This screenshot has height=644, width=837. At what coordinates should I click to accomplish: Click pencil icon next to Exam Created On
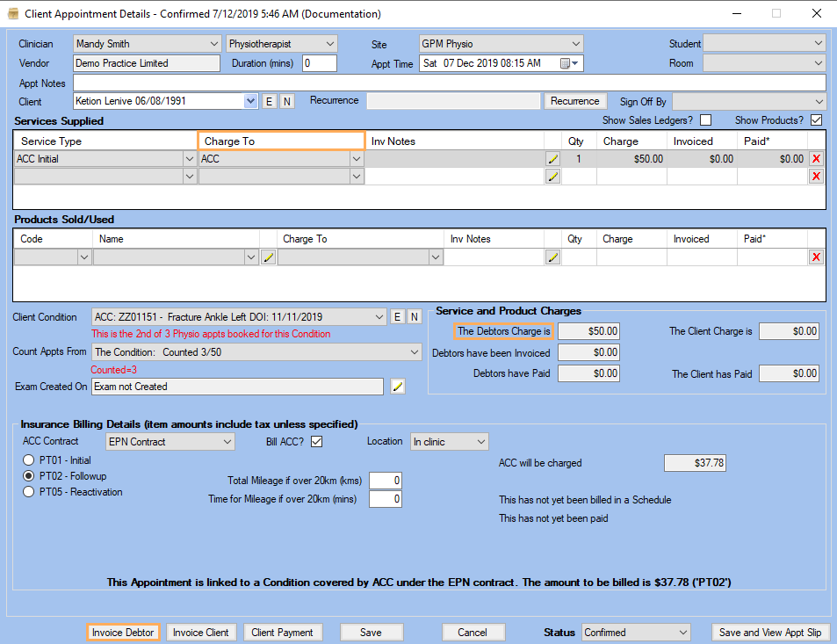click(x=397, y=387)
